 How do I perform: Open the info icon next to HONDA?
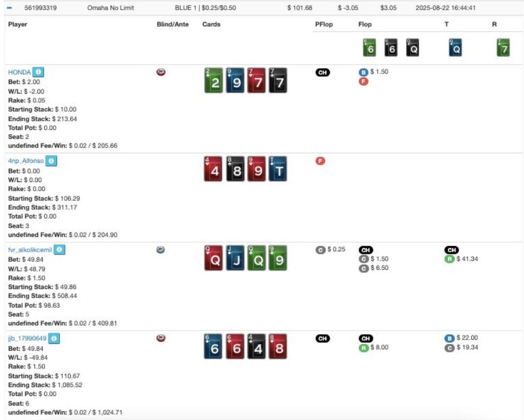pyautogui.click(x=37, y=72)
